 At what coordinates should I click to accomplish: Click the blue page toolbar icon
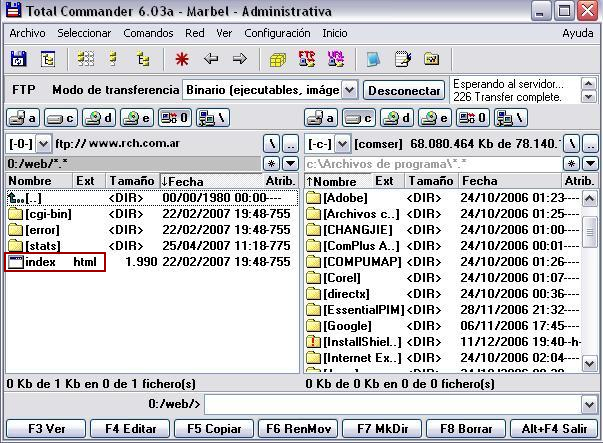[x=373, y=59]
